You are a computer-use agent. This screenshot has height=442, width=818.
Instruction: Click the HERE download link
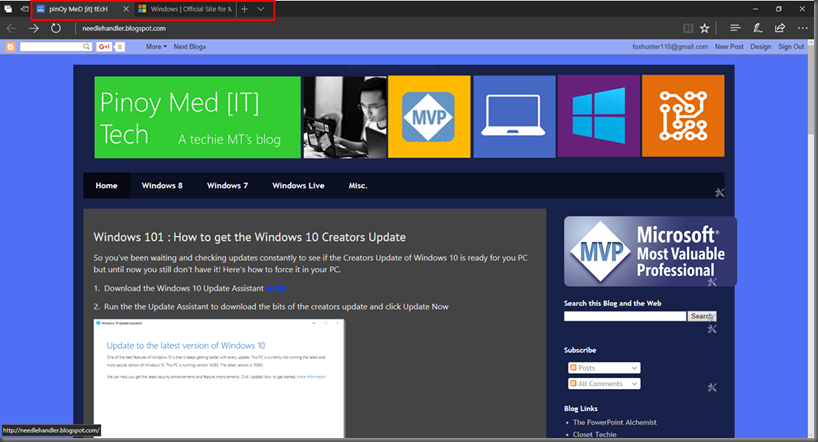coord(275,288)
